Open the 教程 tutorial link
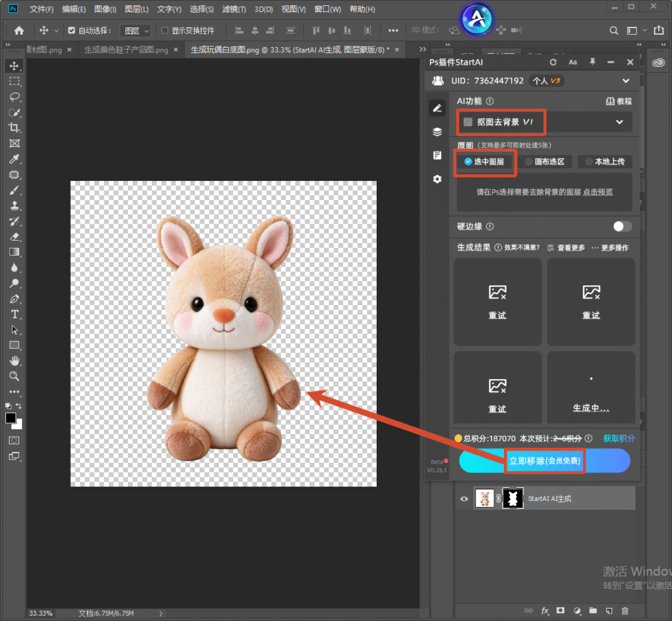 point(619,101)
